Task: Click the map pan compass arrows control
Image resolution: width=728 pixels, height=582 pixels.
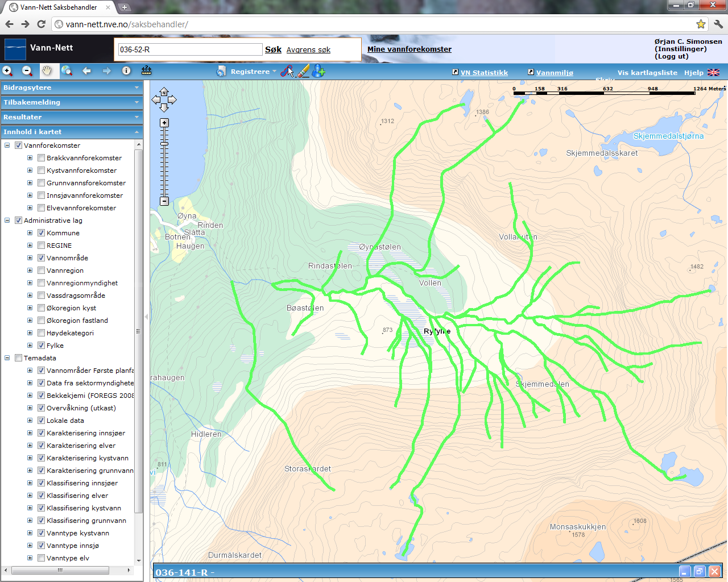Action: 164,100
